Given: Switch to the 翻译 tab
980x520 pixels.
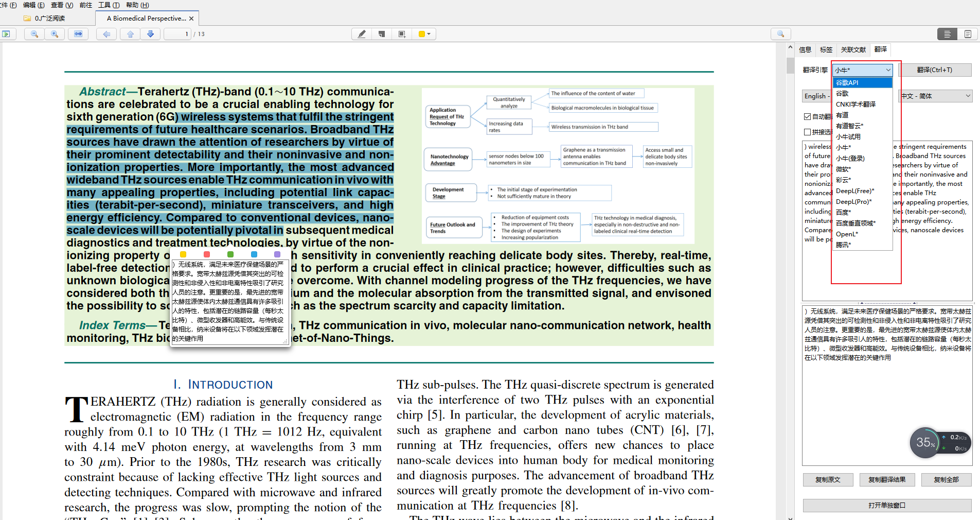Looking at the screenshot, I should (881, 49).
